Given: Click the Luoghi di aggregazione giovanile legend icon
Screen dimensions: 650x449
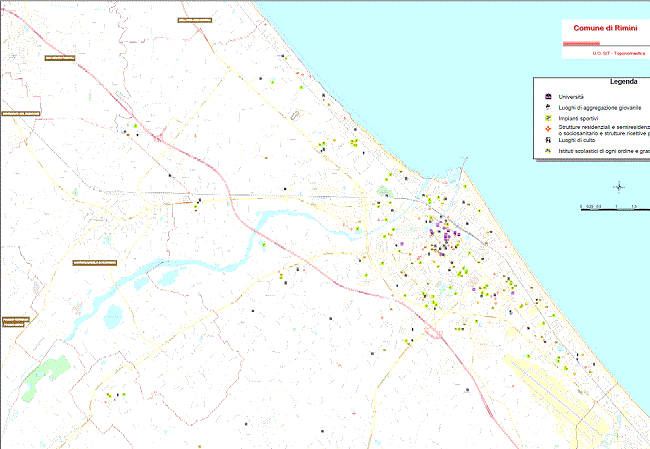Looking at the screenshot, I should pyautogui.click(x=548, y=107).
